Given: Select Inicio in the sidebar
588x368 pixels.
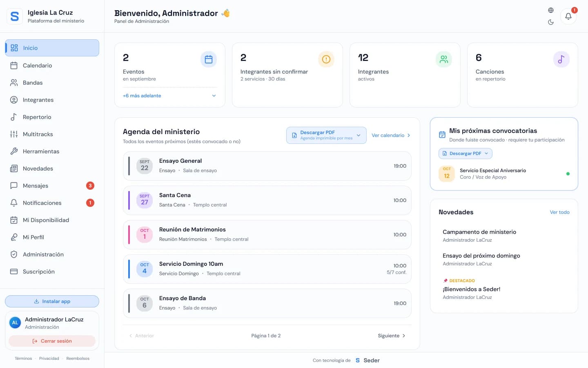Looking at the screenshot, I should tap(52, 48).
